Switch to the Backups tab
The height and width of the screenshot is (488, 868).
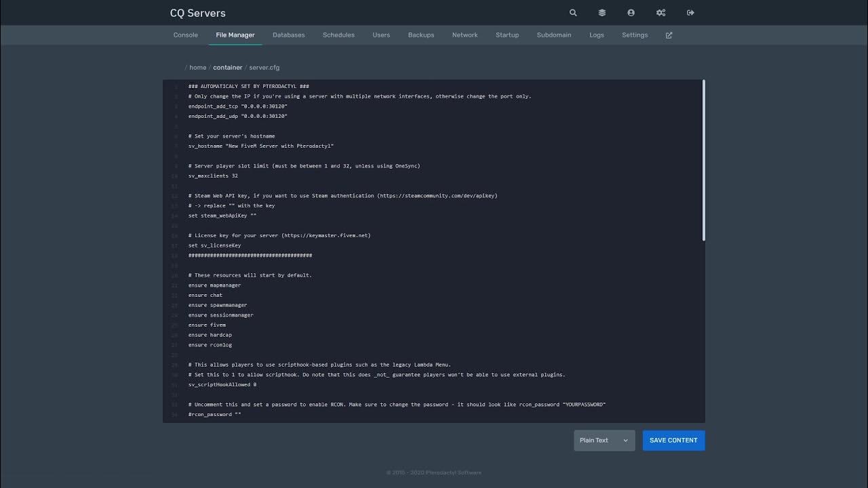point(421,35)
